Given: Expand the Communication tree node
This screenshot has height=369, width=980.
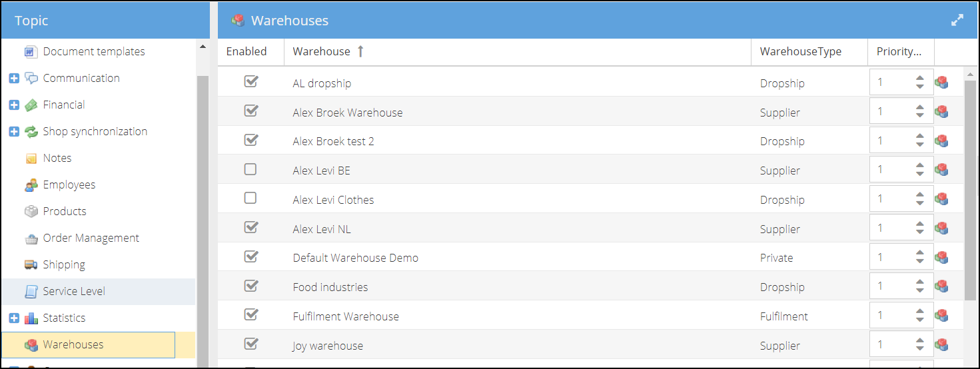Looking at the screenshot, I should (x=14, y=79).
